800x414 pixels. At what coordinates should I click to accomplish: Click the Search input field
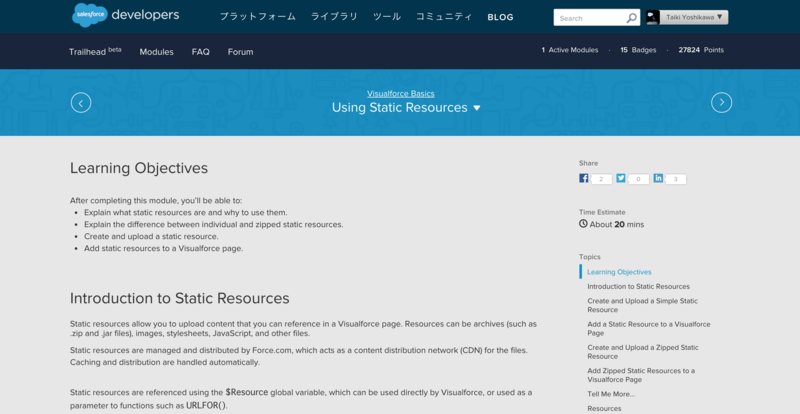[x=591, y=18]
